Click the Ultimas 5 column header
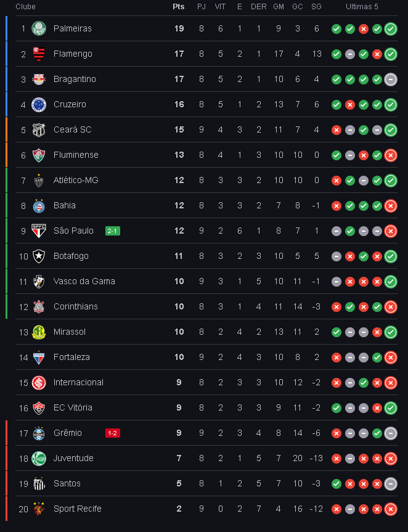Screen dimensions: 408x532 pyautogui.click(x=362, y=7)
